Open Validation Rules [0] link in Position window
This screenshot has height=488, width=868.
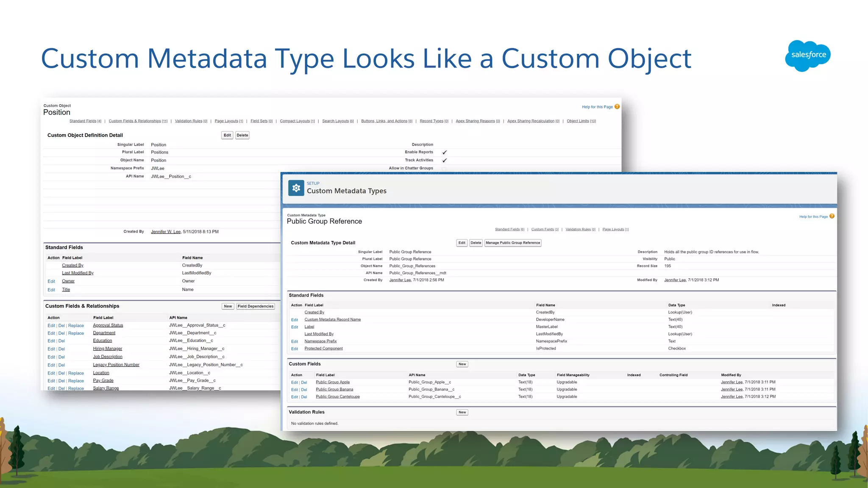191,121
